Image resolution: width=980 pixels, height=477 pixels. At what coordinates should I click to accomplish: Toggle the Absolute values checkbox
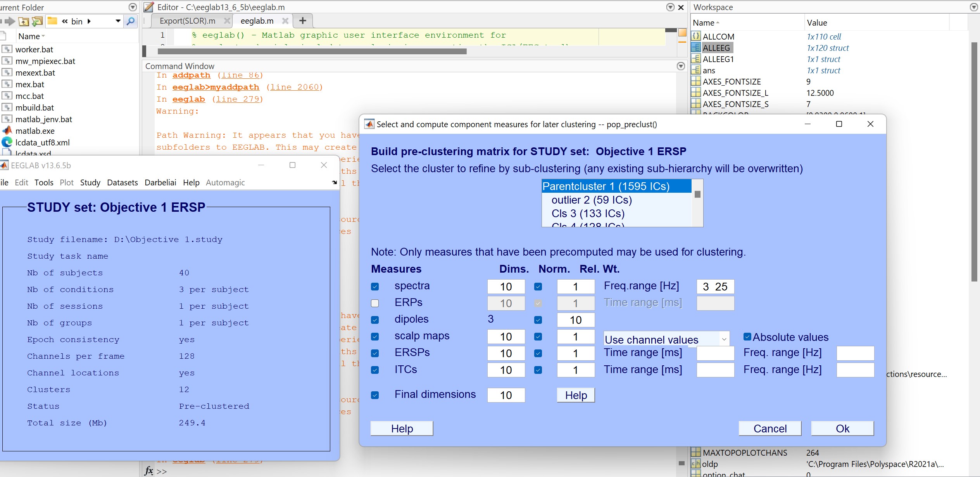click(x=748, y=337)
